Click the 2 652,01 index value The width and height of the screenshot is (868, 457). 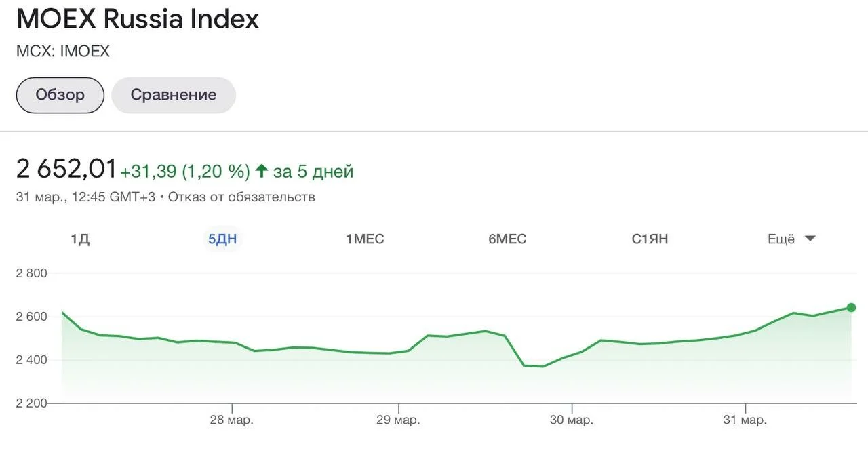66,170
